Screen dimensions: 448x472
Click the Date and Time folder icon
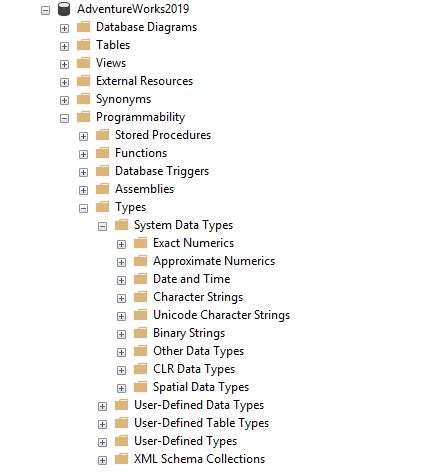point(140,278)
